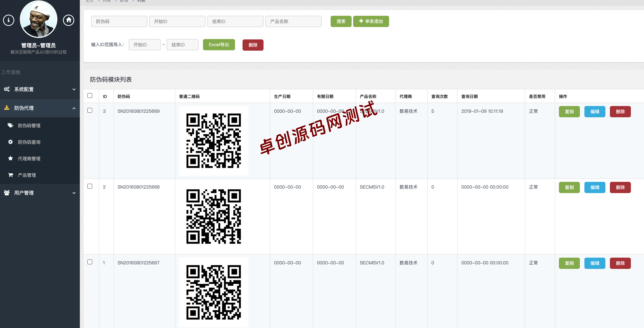Click the Excel导出 button
Screen dimensions: 644x328
point(219,45)
